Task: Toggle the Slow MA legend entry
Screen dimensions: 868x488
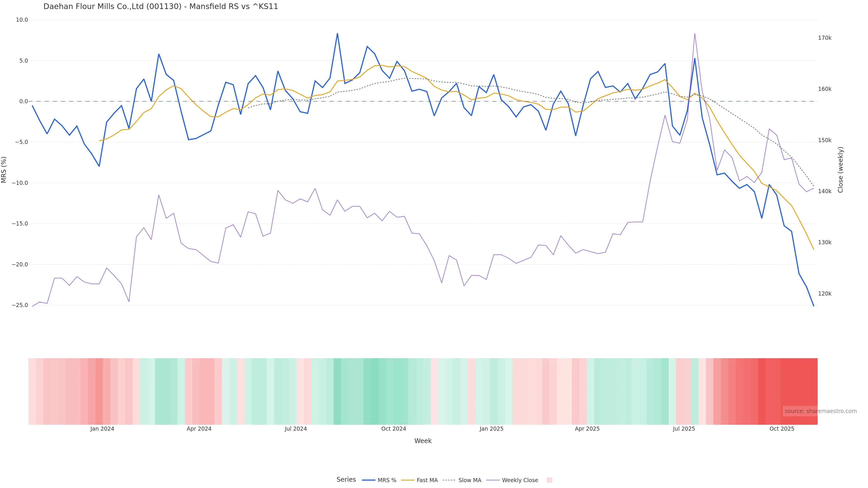Action: tap(470, 480)
